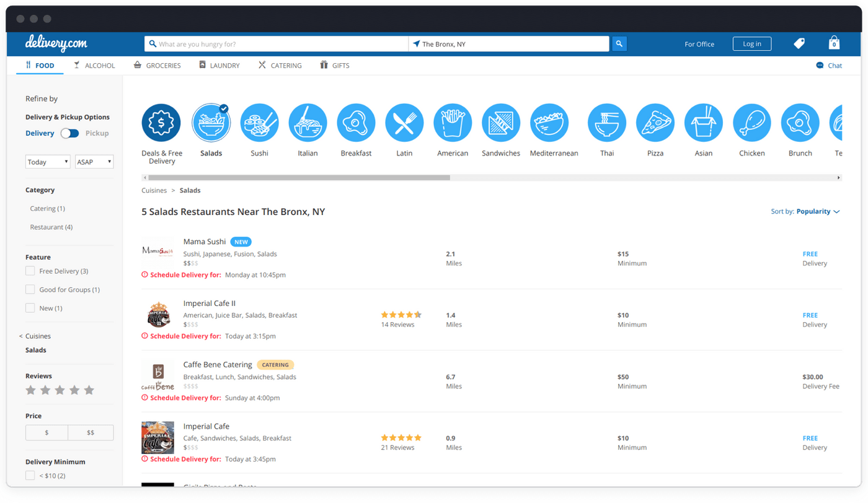Screen dimensions: 868x503
Task: Click the Log in button
Action: [752, 44]
